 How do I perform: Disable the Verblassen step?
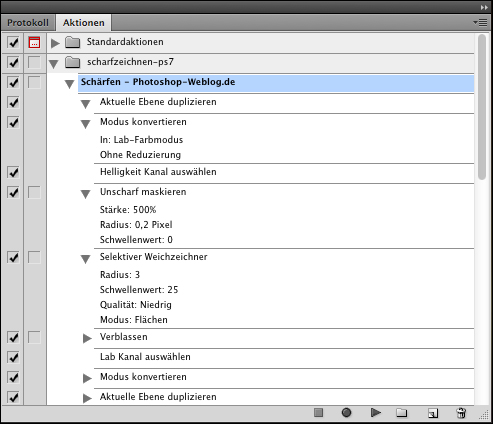click(x=13, y=337)
